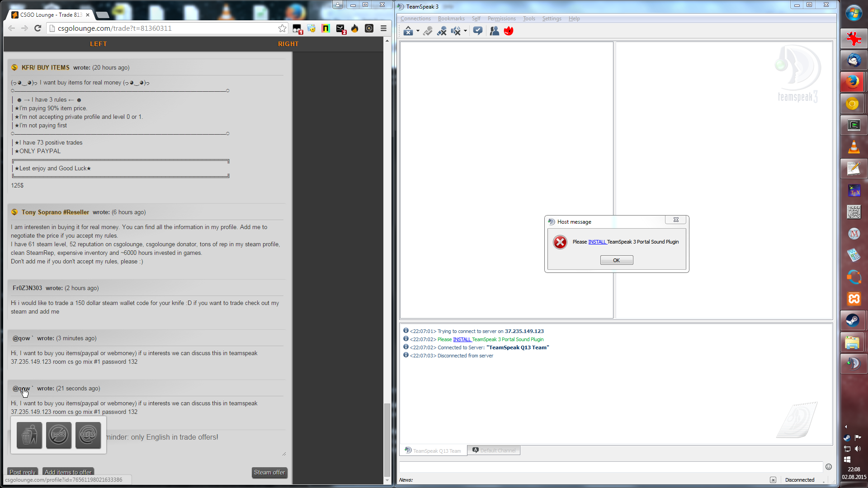Toggle mute speakers in TeamSpeak toolbar

[x=456, y=31]
